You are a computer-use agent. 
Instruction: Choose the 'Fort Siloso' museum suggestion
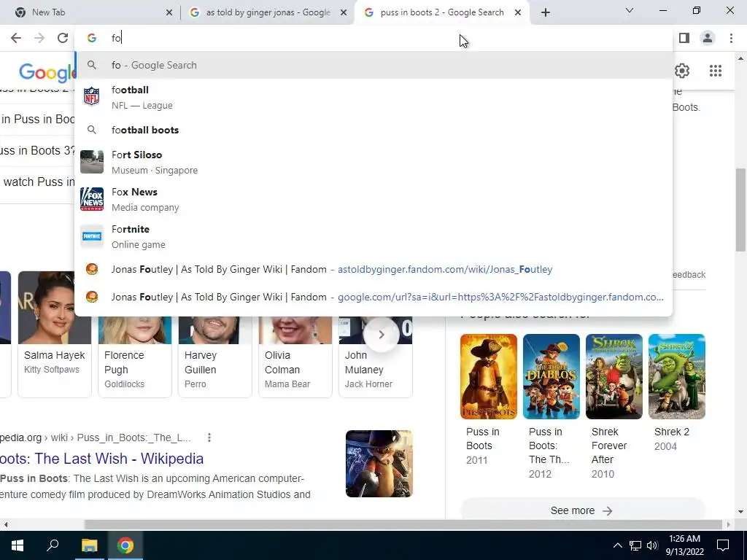click(373, 162)
